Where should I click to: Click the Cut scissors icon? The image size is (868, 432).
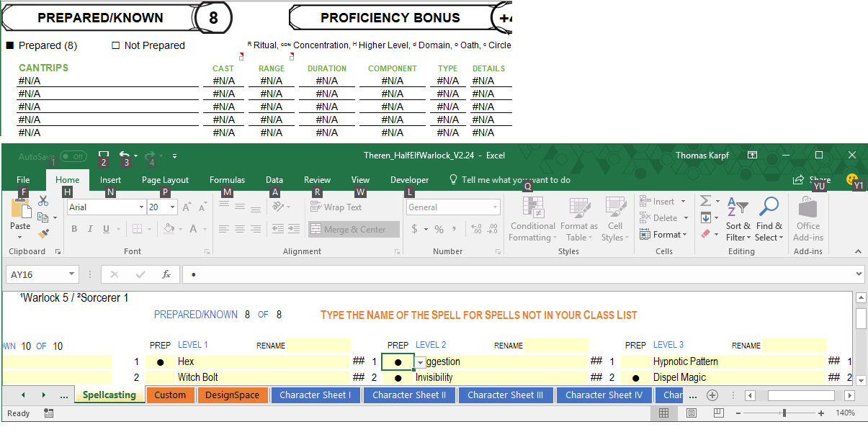43,201
